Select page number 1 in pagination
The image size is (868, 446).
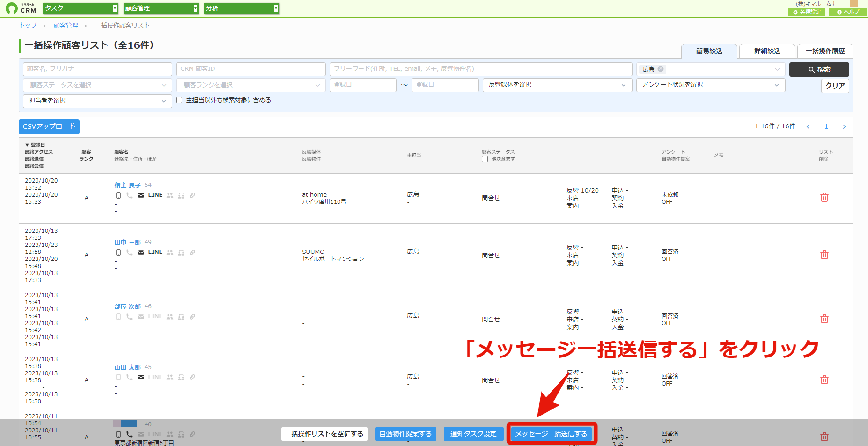click(x=826, y=126)
